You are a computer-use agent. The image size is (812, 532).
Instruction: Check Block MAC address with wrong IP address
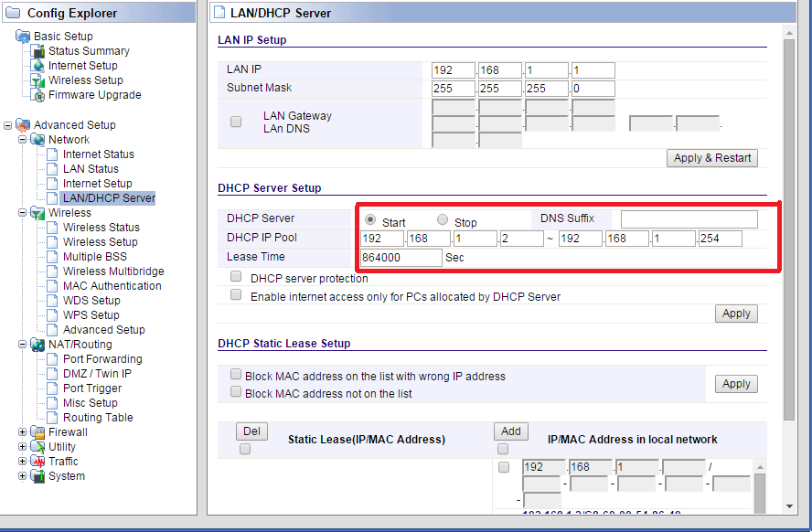point(236,374)
